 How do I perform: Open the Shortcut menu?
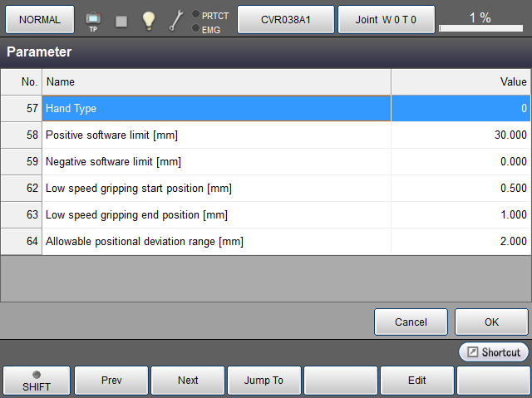pyautogui.click(x=494, y=352)
